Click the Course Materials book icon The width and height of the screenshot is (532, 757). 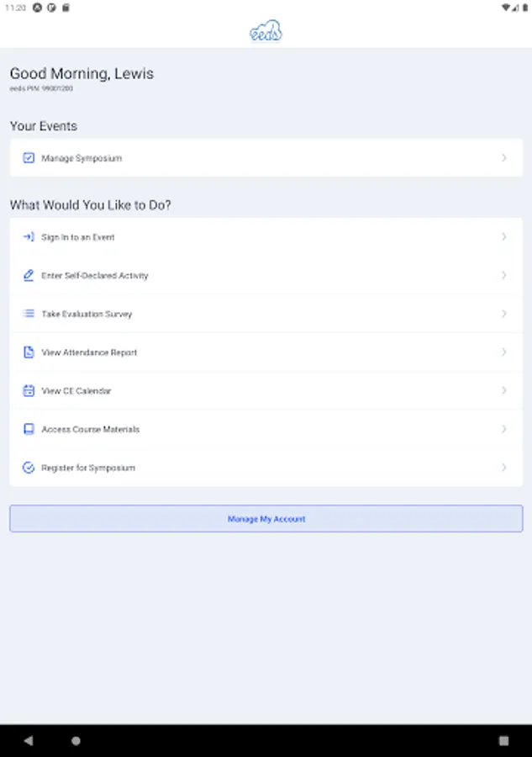pos(29,429)
